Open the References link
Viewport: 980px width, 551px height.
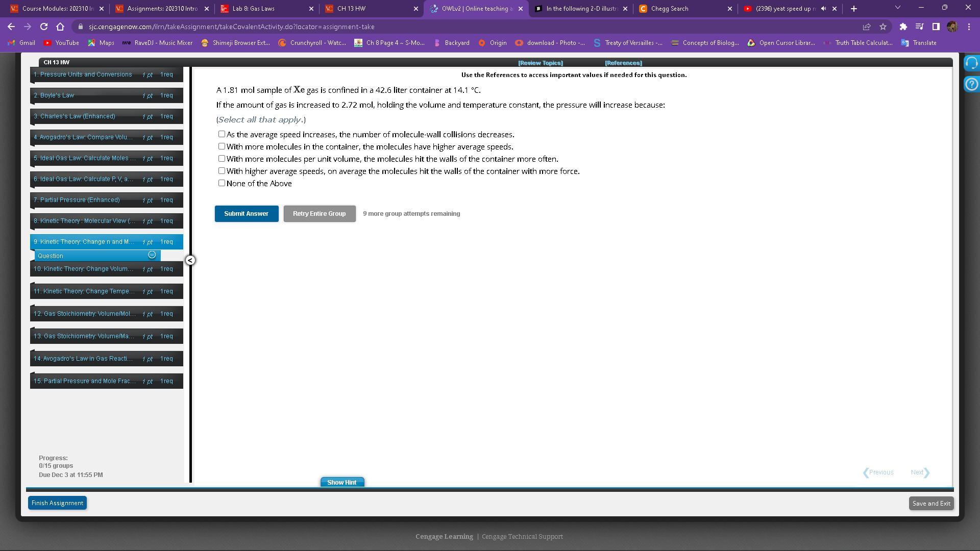(x=623, y=63)
